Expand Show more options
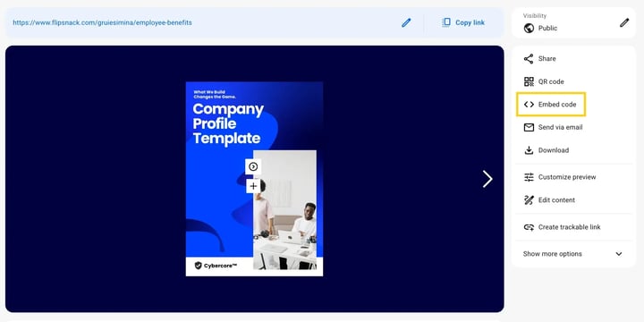 click(x=573, y=254)
